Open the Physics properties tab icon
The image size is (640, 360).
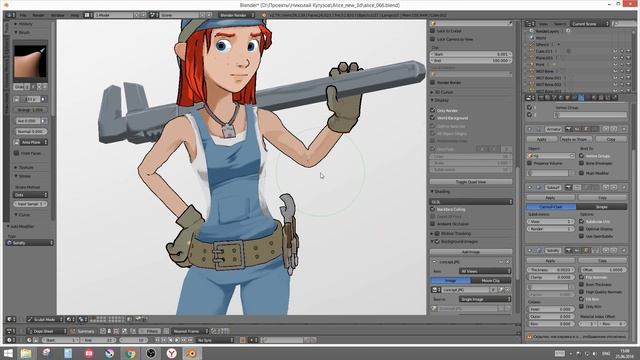click(614, 98)
